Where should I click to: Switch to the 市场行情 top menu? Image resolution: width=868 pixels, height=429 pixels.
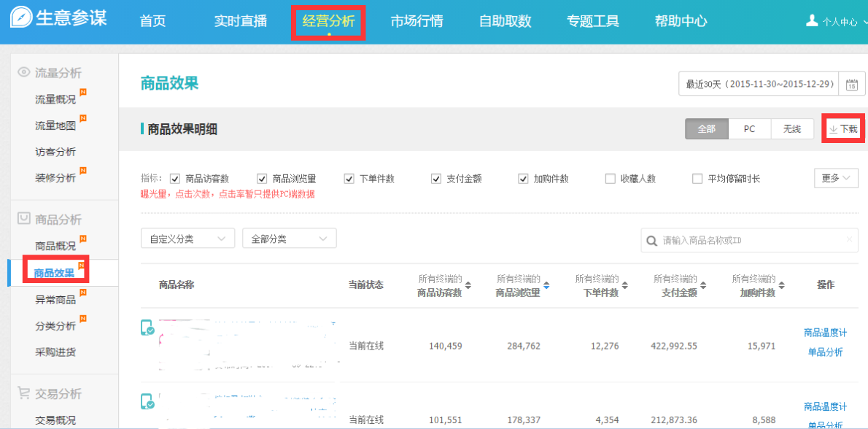(x=416, y=21)
